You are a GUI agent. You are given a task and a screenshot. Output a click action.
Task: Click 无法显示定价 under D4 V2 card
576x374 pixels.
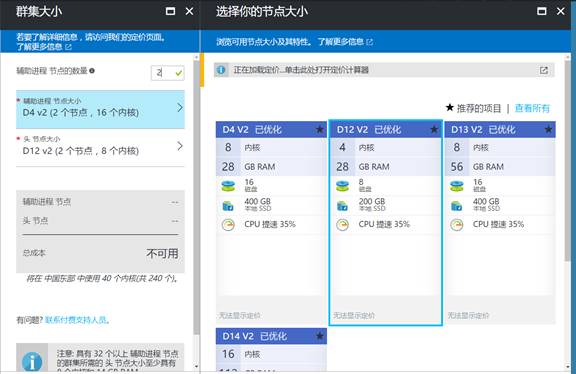click(240, 315)
